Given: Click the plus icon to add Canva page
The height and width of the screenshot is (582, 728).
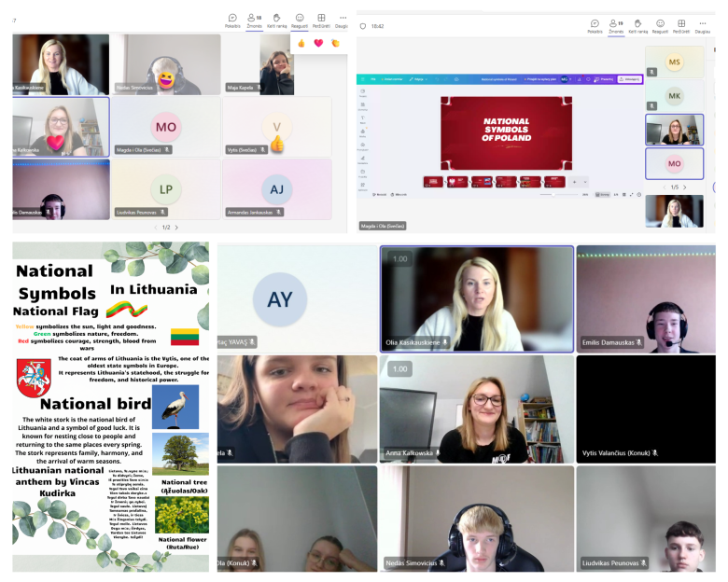Looking at the screenshot, I should pos(575,182).
